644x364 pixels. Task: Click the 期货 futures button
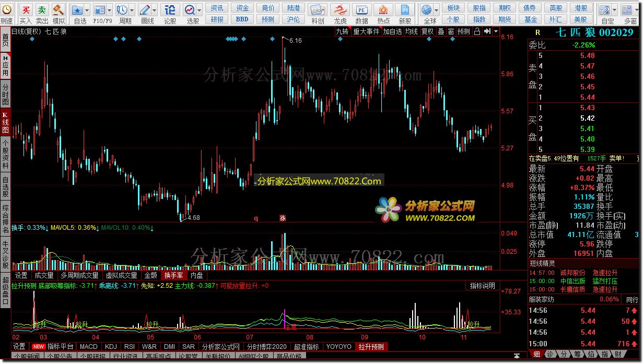tap(505, 19)
